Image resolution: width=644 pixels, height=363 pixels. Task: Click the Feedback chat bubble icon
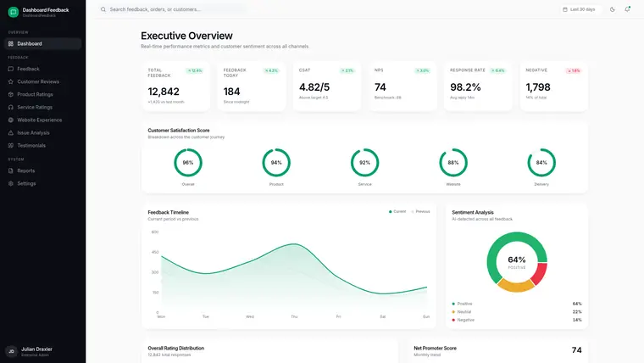[x=11, y=69]
